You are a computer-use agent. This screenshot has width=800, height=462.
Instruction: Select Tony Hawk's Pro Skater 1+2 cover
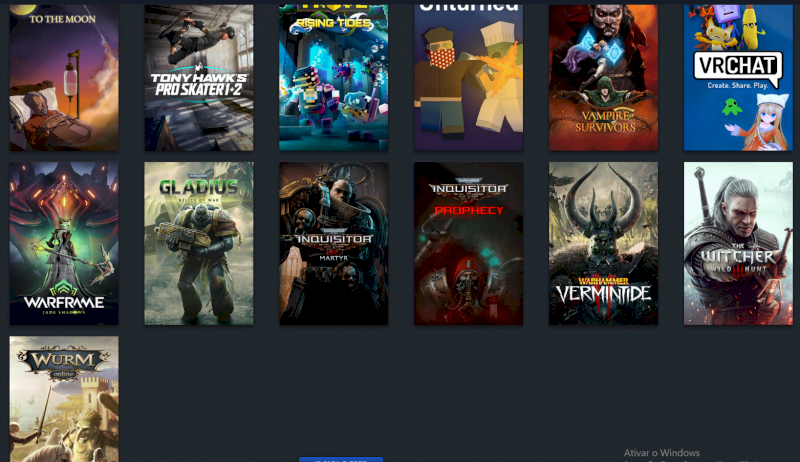point(198,78)
